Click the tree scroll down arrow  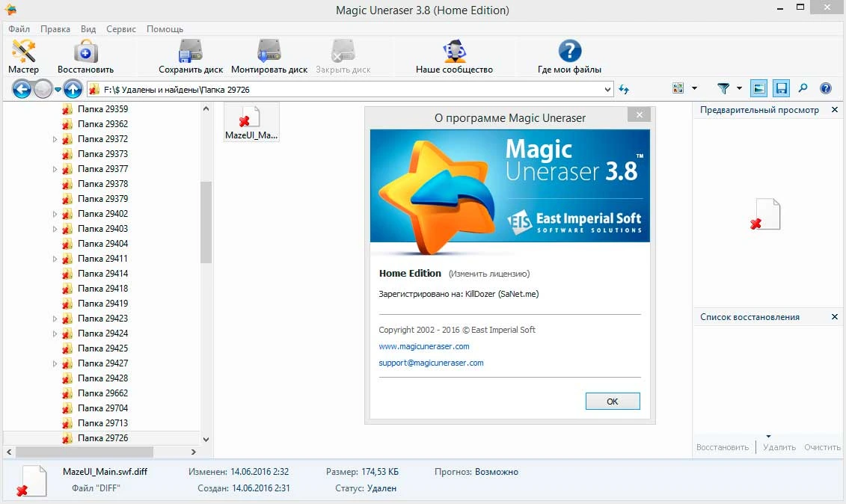point(206,439)
